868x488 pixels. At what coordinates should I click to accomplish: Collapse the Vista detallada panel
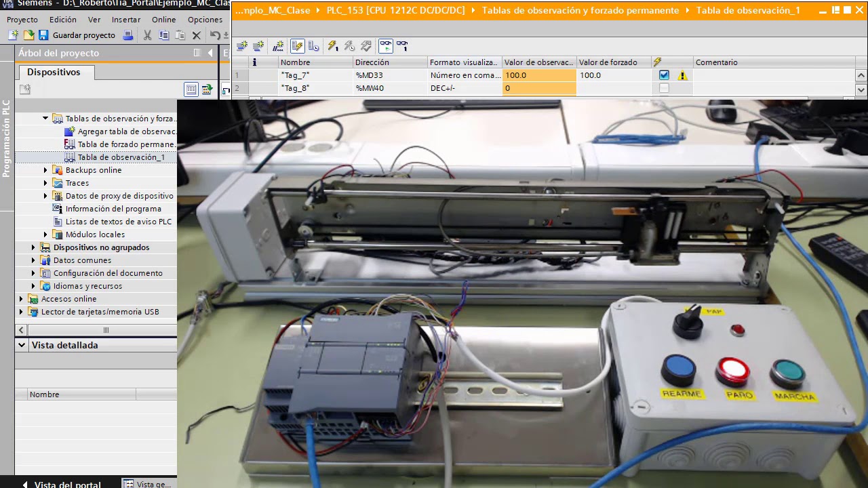[x=21, y=345]
